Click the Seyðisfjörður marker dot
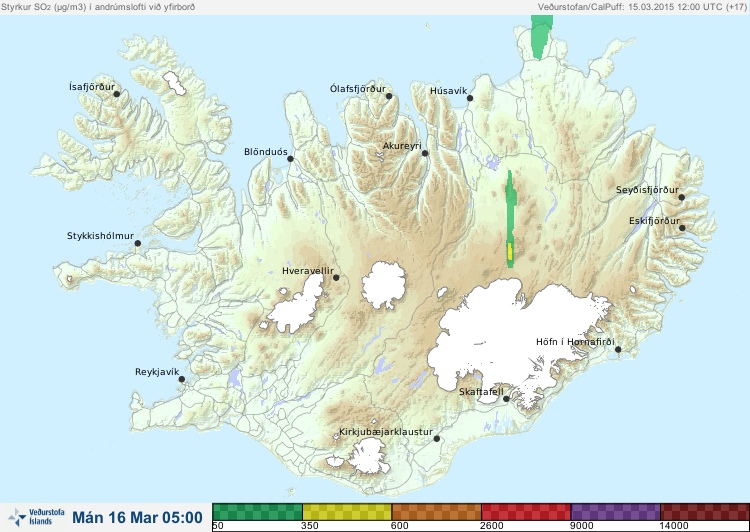 pyautogui.click(x=682, y=197)
